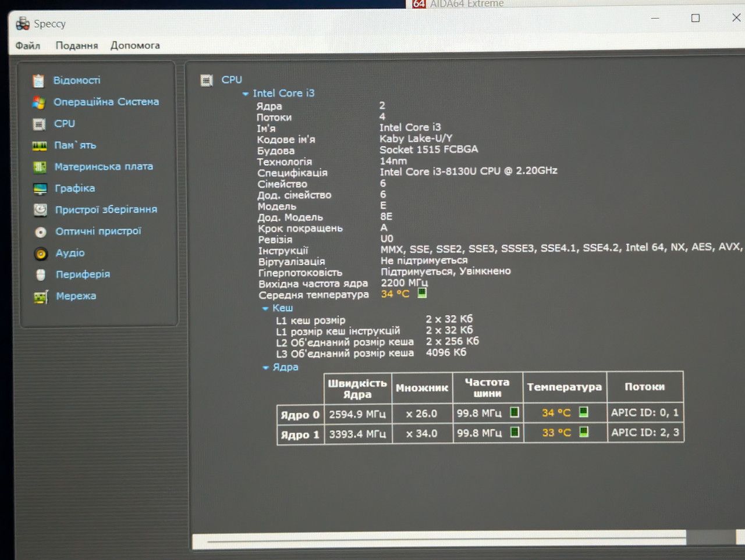The width and height of the screenshot is (745, 560).
Task: Open the Подання menu
Action: coord(77,45)
